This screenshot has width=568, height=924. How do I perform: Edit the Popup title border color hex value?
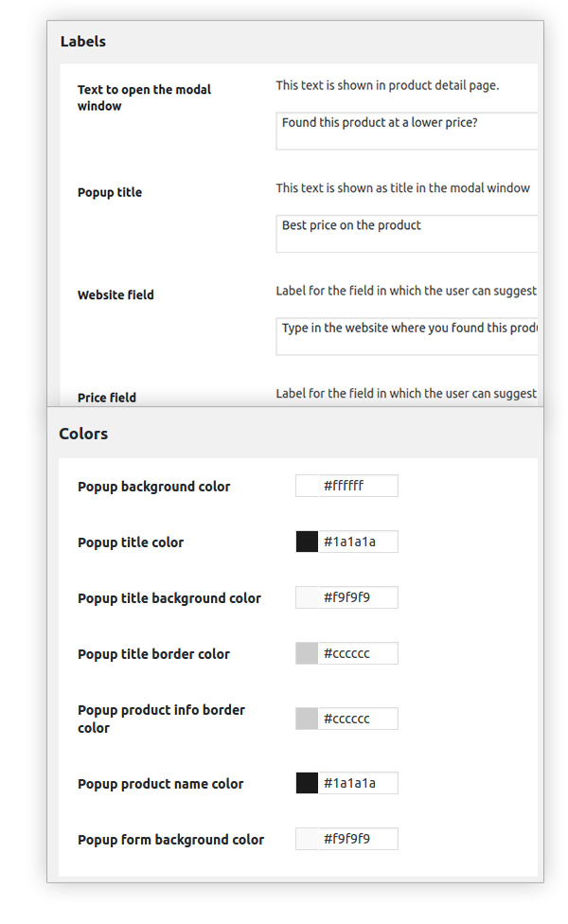(358, 653)
